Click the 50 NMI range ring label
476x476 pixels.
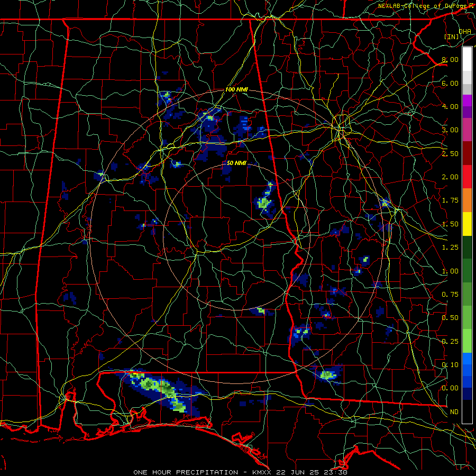pyautogui.click(x=236, y=163)
